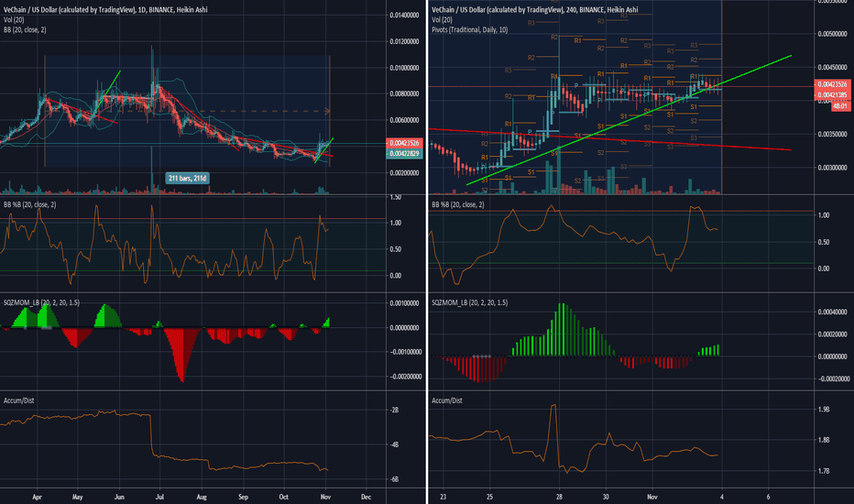
Task: Click the -4B Accum/Dist axis value
Action: (x=394, y=445)
